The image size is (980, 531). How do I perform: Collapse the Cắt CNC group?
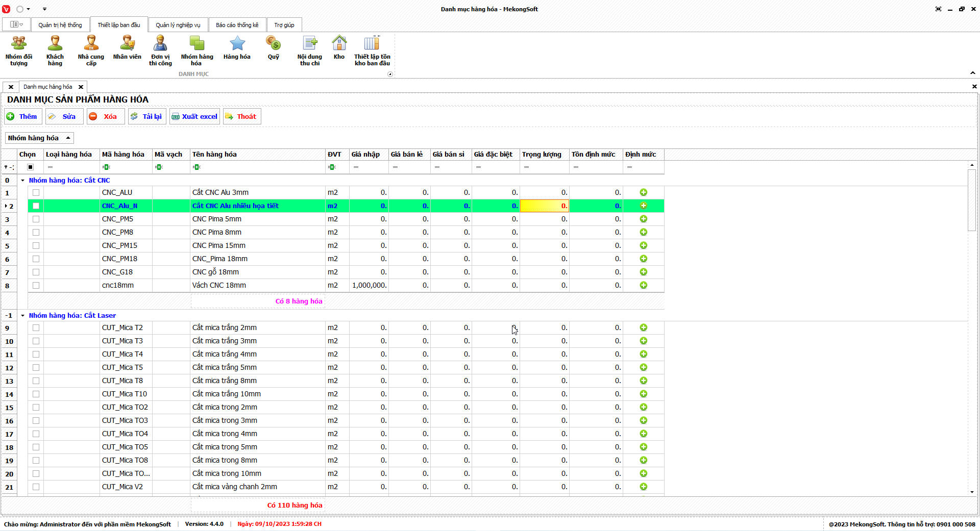tap(23, 181)
